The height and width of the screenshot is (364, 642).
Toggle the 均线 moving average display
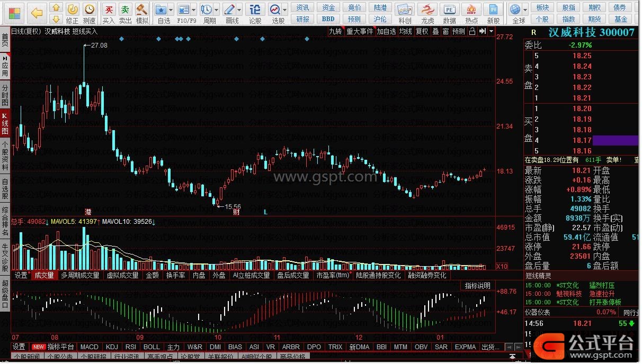(406, 31)
